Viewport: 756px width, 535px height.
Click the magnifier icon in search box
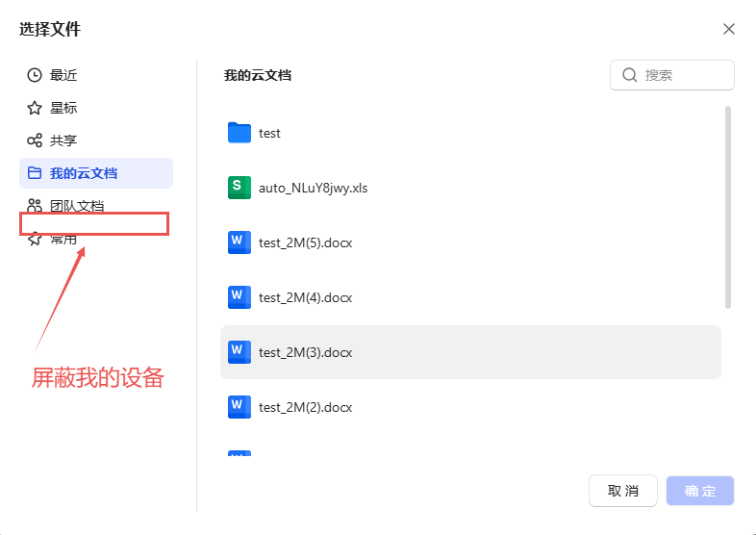point(630,75)
